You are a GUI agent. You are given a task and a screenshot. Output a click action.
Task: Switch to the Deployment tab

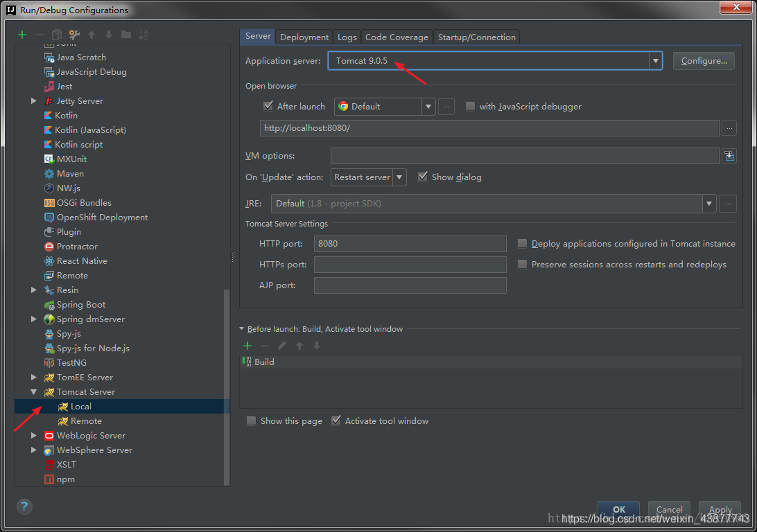coord(304,37)
